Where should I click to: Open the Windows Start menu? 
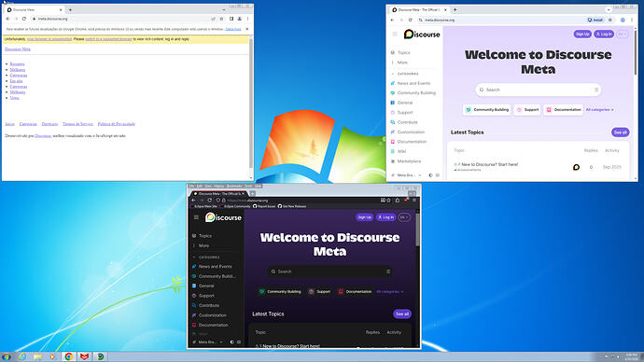(x=7, y=356)
